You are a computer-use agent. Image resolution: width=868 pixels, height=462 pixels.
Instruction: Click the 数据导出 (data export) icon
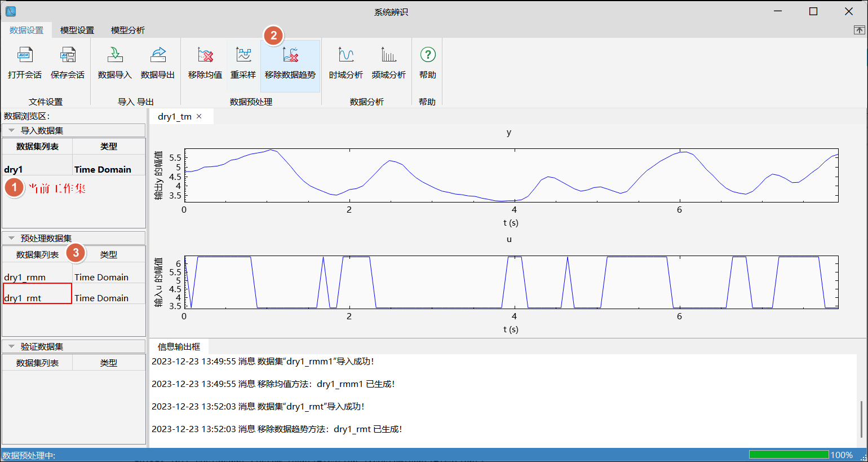[158, 55]
